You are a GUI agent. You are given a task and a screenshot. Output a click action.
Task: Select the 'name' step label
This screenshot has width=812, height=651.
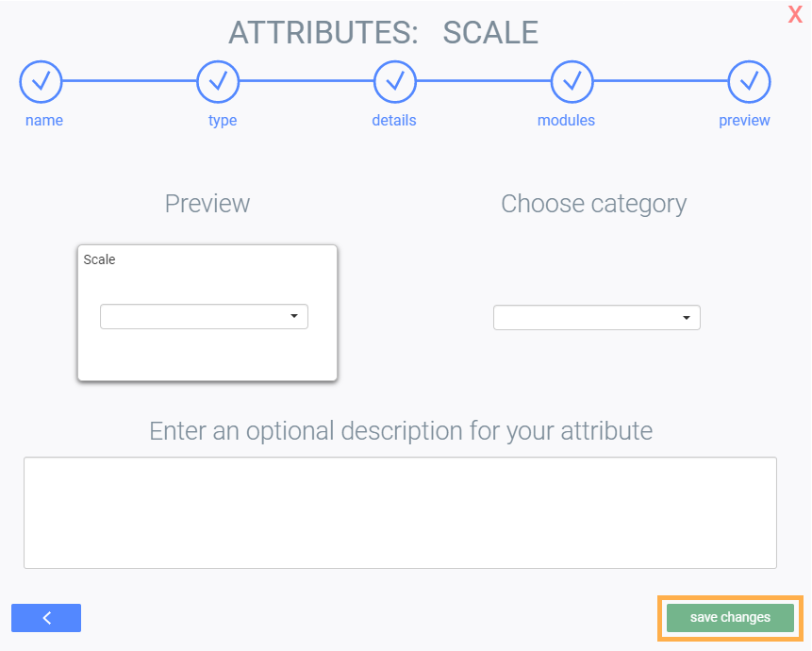[44, 121]
